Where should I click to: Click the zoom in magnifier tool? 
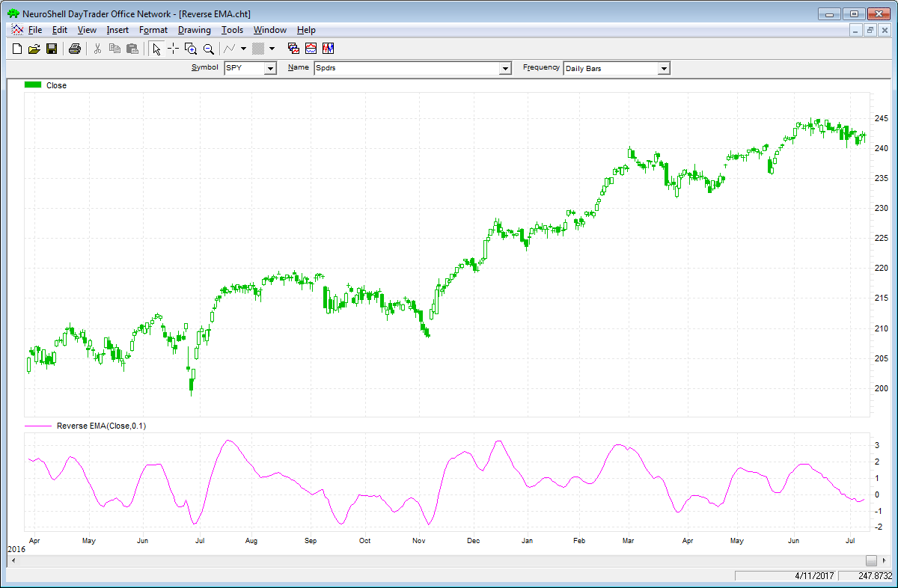pos(191,49)
